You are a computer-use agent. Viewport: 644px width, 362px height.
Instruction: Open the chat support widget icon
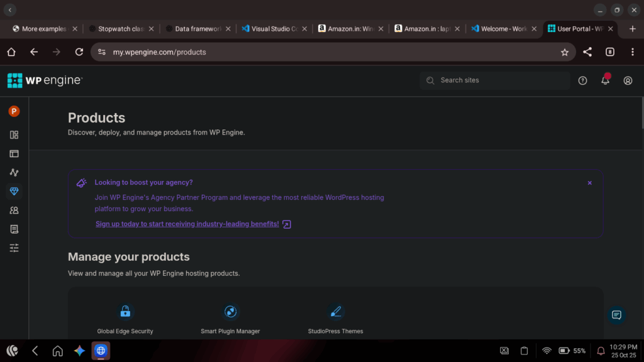click(616, 315)
